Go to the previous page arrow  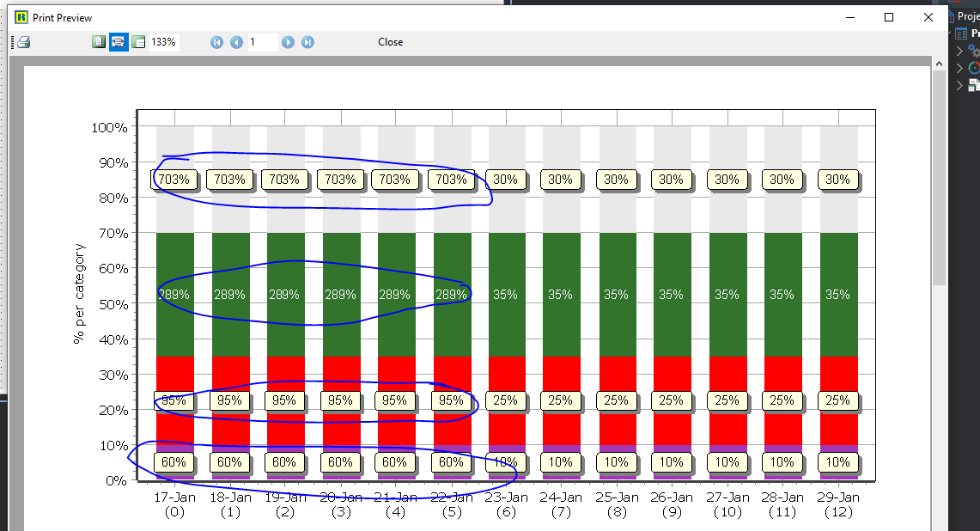point(236,42)
